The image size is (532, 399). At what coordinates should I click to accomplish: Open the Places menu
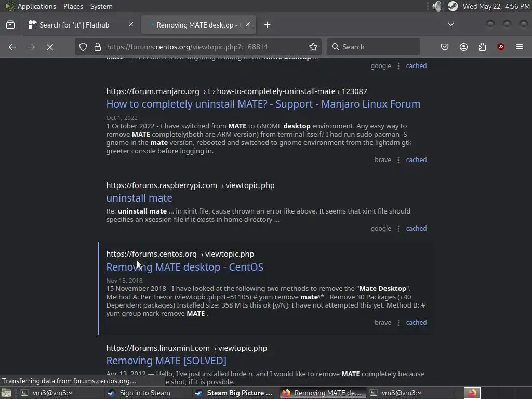point(73,6)
